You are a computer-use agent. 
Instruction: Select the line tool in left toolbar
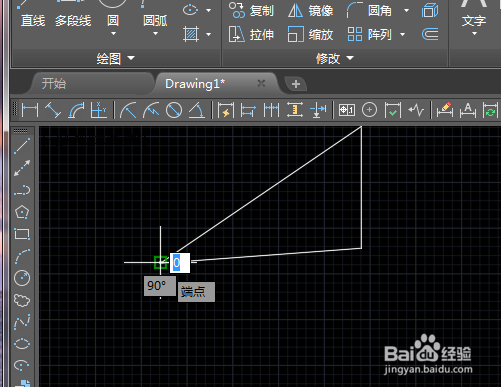22,146
